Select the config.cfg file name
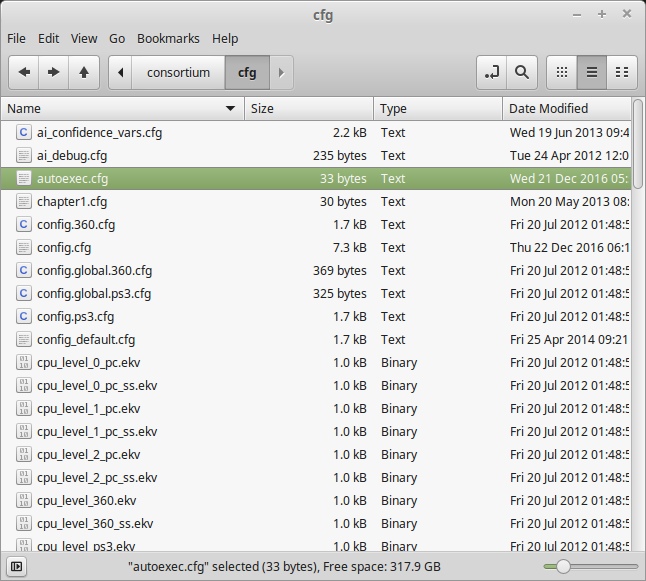 point(64,248)
